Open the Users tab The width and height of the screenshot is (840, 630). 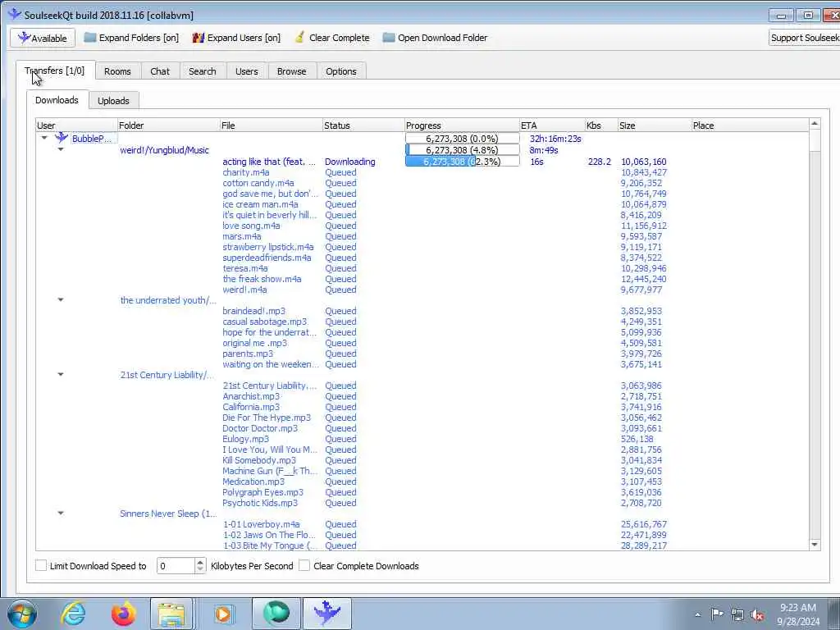pyautogui.click(x=246, y=71)
